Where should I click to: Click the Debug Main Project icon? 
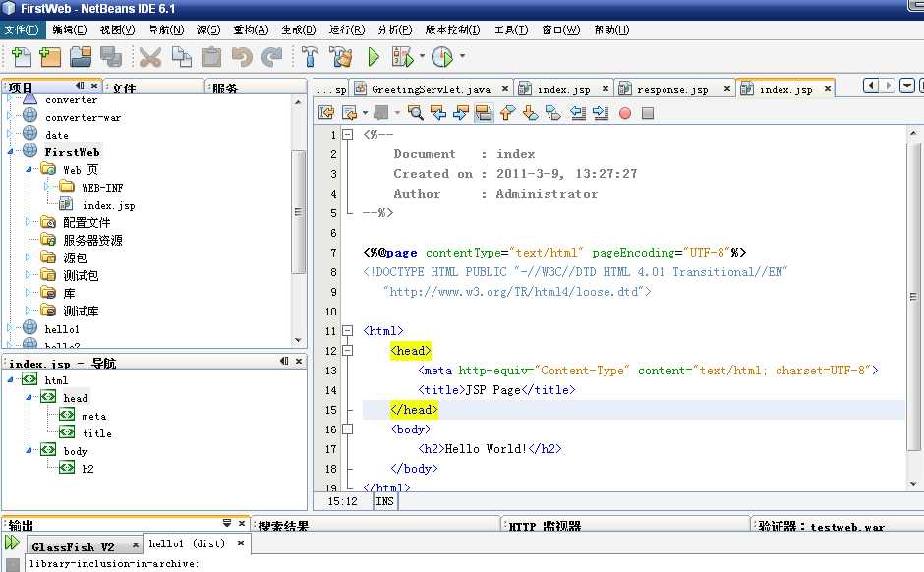point(403,57)
